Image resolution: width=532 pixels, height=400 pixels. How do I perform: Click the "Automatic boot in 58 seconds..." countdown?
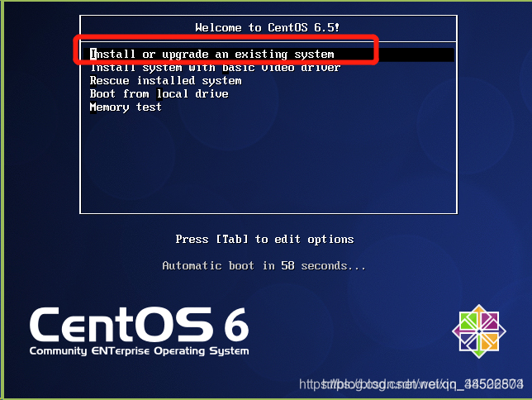tap(264, 265)
